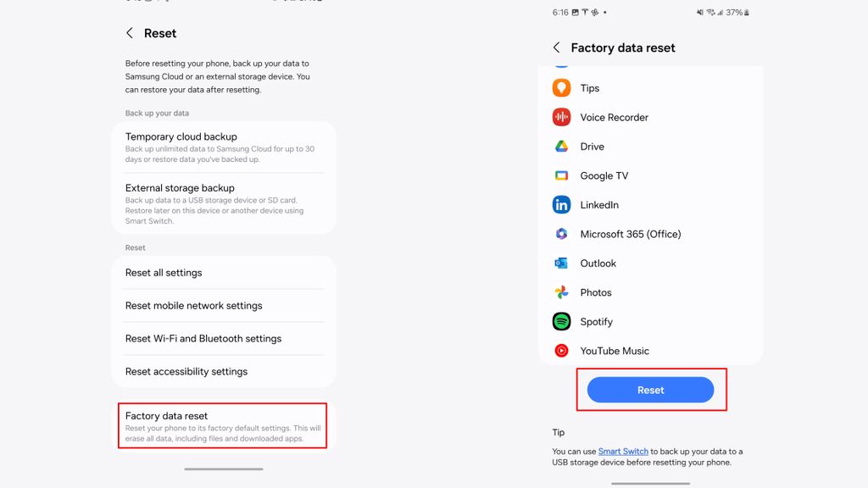Select Reset mobile network settings
868x488 pixels.
point(223,305)
